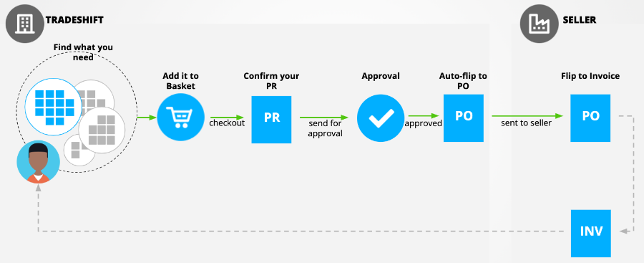644x263 pixels.
Task: Click the small gray catalog circle
Action: pos(77,150)
